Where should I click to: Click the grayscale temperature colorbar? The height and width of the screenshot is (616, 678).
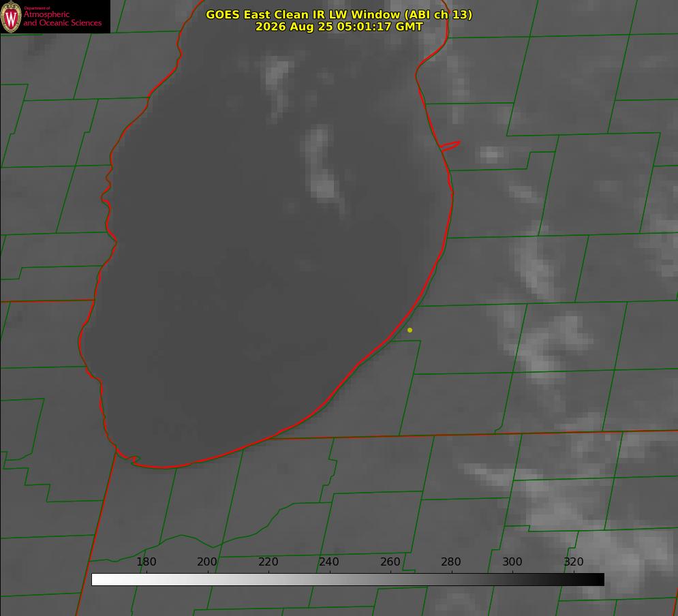tap(348, 579)
